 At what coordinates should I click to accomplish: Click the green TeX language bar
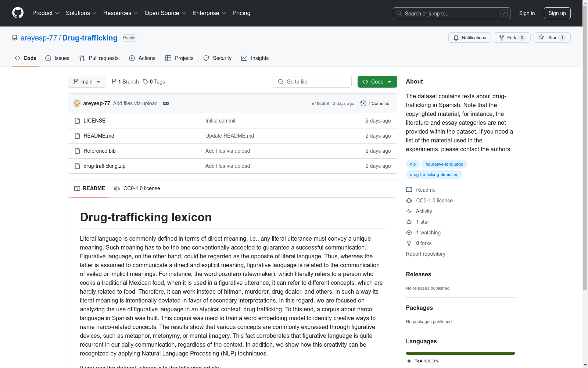click(x=460, y=353)
